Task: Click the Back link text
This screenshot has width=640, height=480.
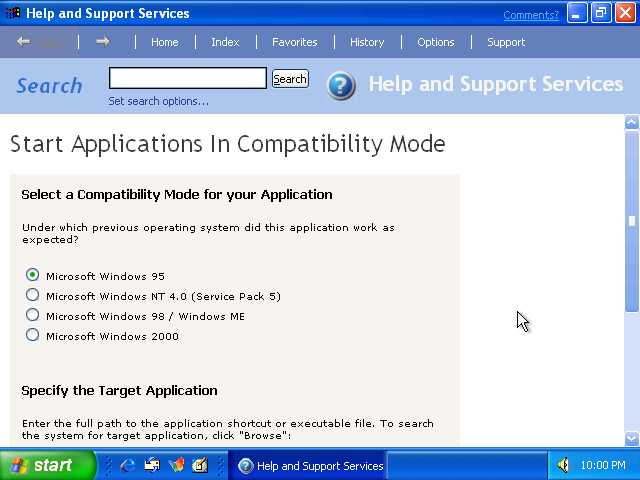Action: (x=50, y=42)
